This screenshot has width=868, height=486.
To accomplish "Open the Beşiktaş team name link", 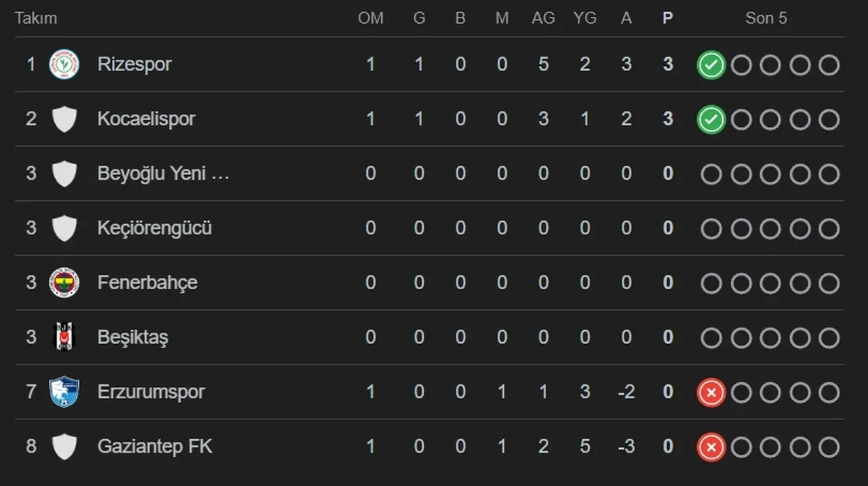I will 133,337.
